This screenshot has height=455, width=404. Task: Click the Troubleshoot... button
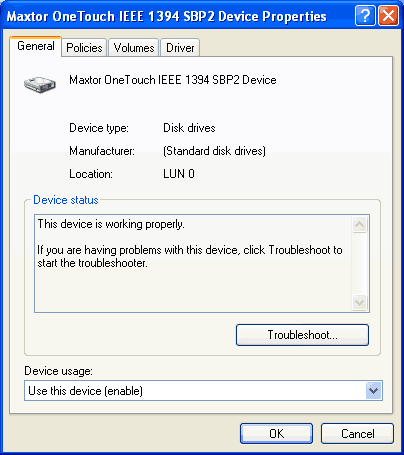pos(302,335)
